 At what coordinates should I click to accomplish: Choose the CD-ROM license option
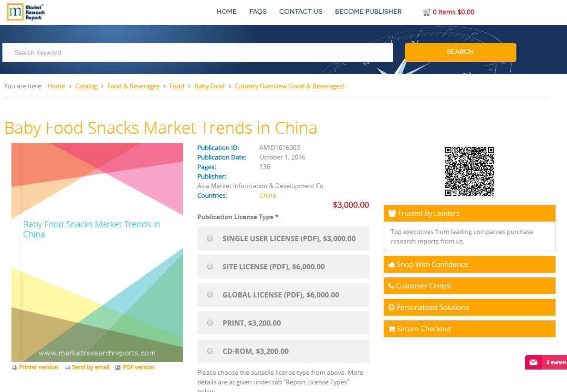[210, 351]
